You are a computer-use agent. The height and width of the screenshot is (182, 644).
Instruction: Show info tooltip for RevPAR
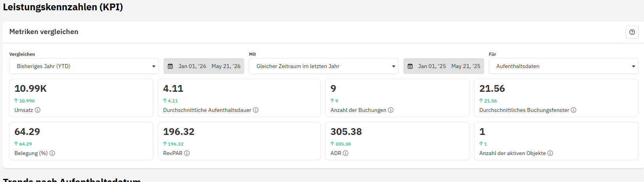187,153
